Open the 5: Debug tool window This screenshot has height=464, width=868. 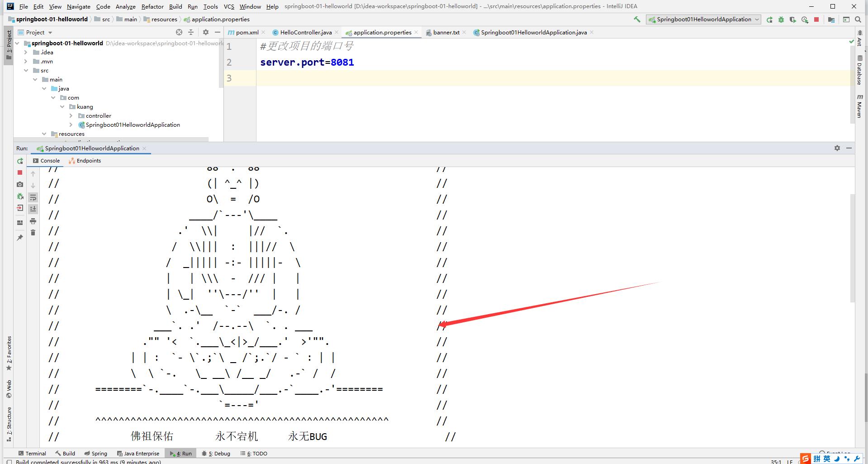(x=216, y=453)
